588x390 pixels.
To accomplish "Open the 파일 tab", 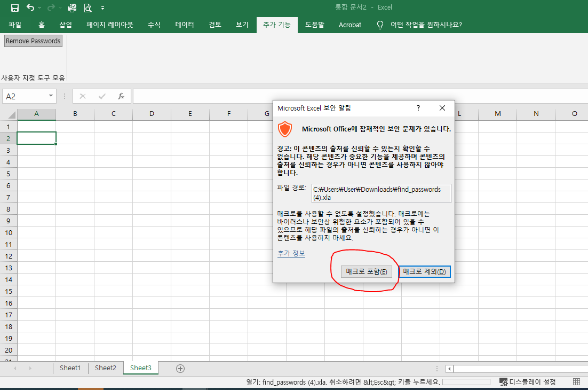I will 15,25.
